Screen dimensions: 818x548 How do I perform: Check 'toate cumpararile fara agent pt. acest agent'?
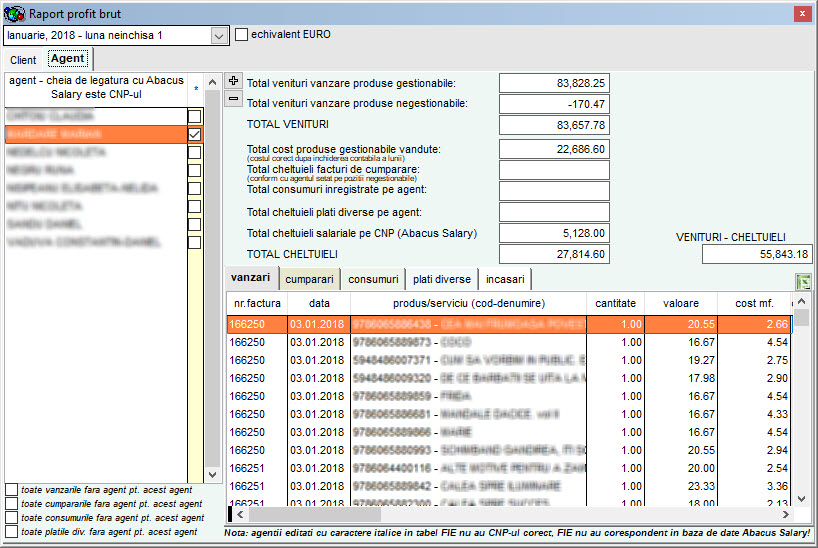(11, 504)
